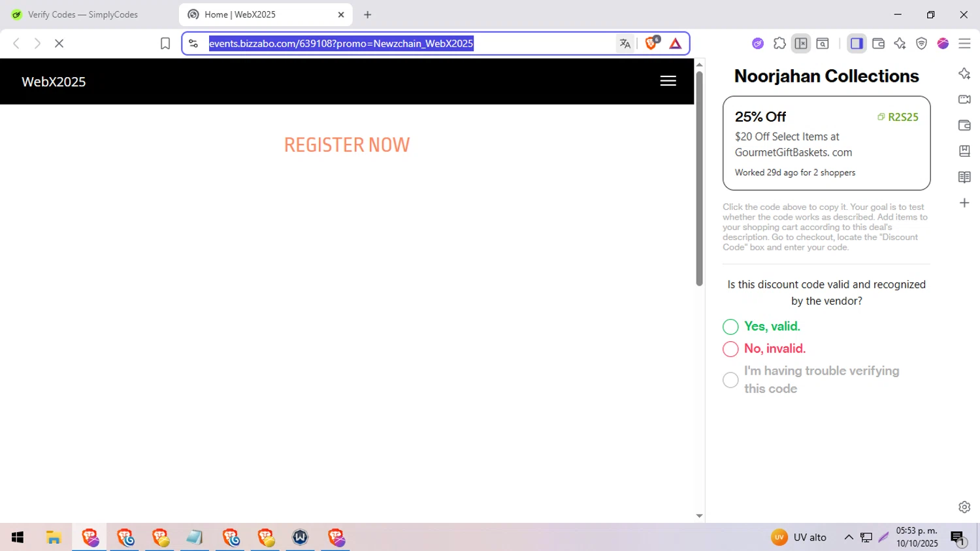Open WebX2025 site hamburger menu
Screen dimensions: 980x551
click(x=668, y=81)
